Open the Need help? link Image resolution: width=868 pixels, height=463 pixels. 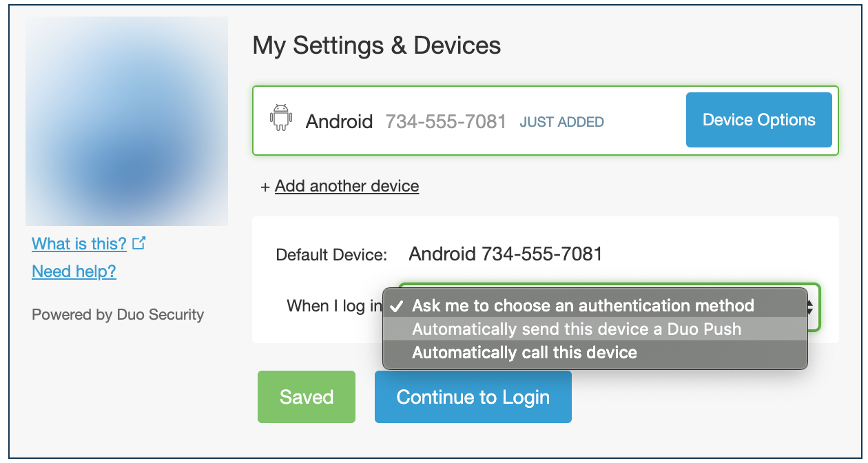74,271
